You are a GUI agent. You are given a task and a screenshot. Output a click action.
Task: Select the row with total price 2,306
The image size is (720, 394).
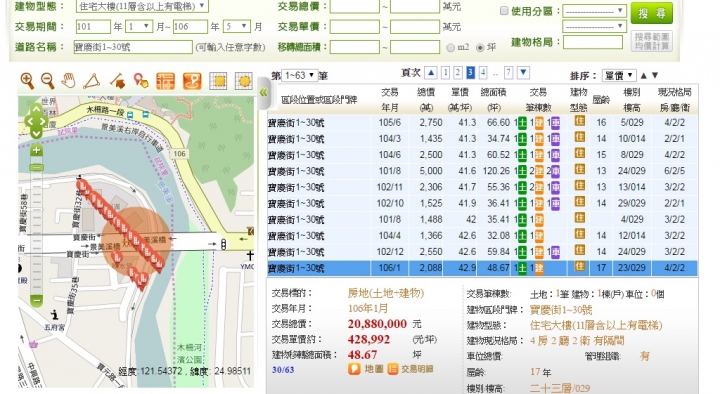(x=482, y=187)
